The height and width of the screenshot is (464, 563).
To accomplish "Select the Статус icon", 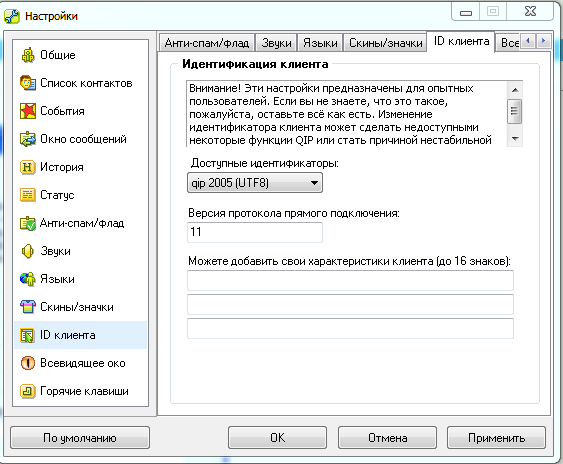I will tap(28, 195).
